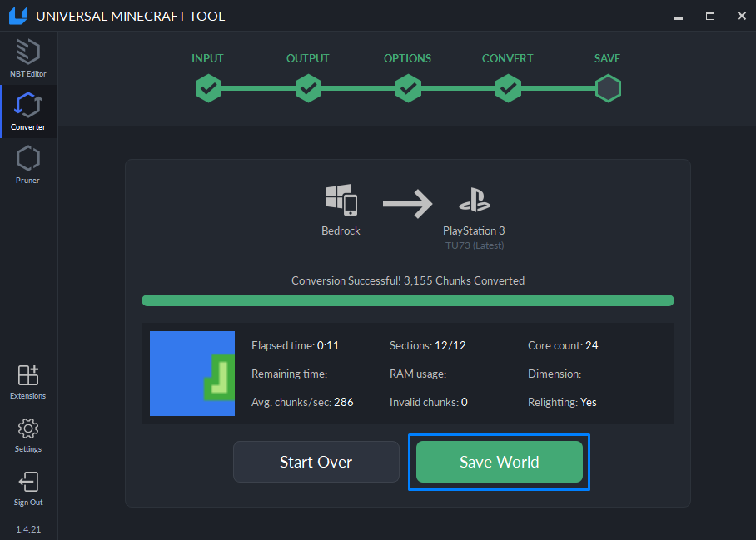Click the world map preview thumbnail
Screen dimensions: 756x540
tap(192, 374)
